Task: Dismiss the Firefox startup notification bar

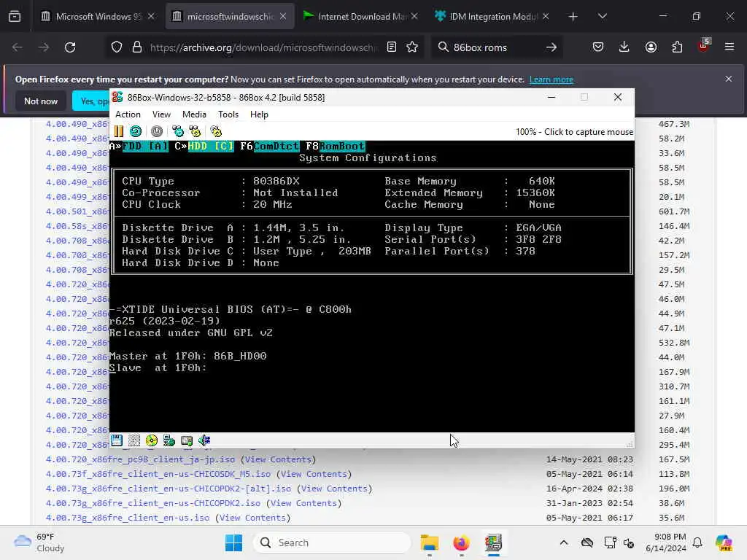Action: [729, 79]
